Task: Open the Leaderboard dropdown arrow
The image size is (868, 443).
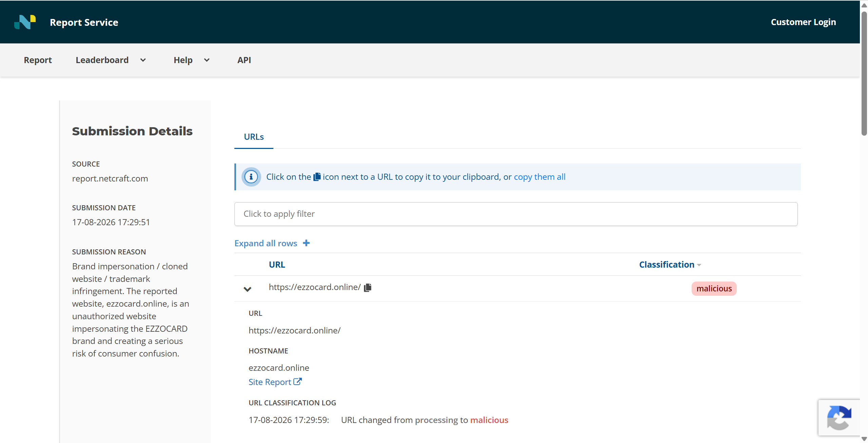Action: click(x=143, y=60)
